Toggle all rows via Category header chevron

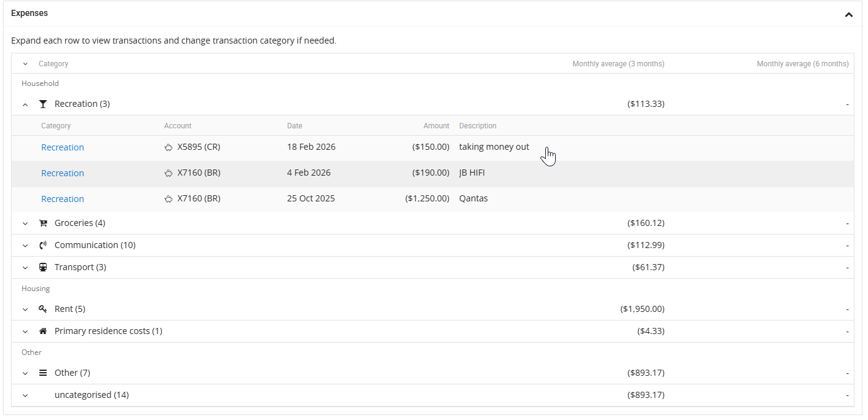point(25,64)
